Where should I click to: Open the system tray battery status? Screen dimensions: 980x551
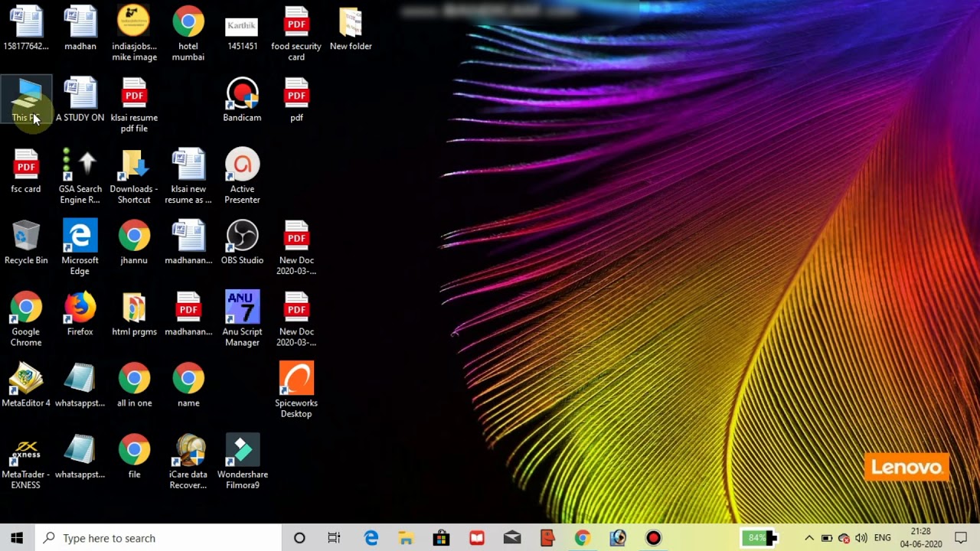tap(827, 538)
